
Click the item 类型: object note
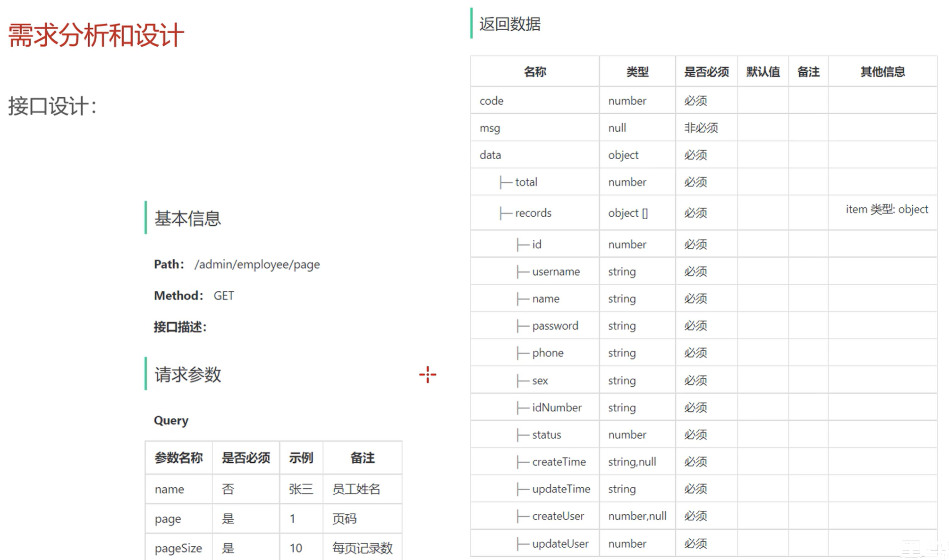886,209
